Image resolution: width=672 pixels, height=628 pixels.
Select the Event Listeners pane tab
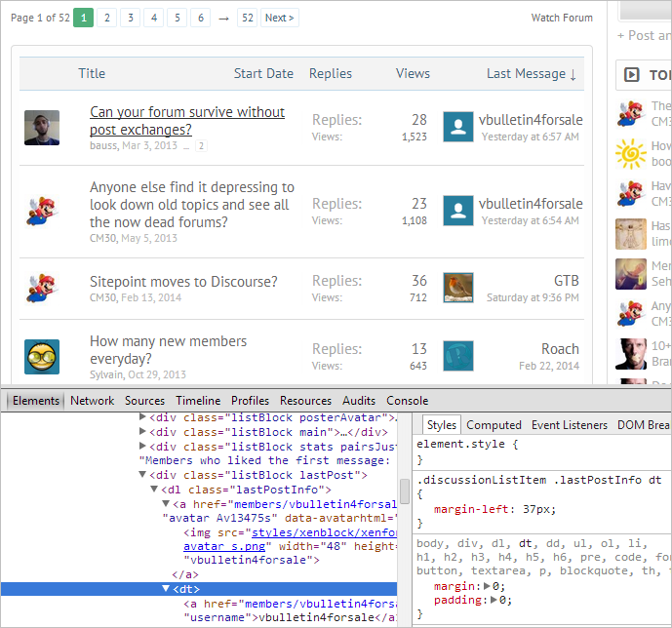click(570, 425)
